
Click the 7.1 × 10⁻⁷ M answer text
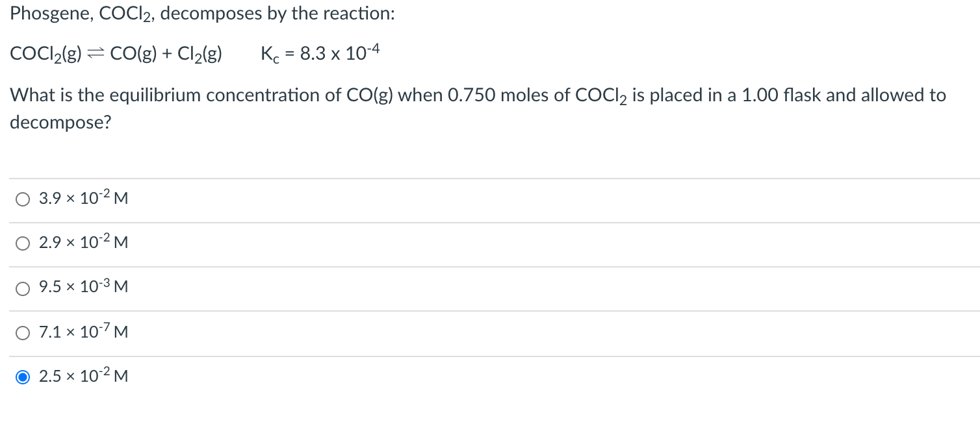(83, 332)
